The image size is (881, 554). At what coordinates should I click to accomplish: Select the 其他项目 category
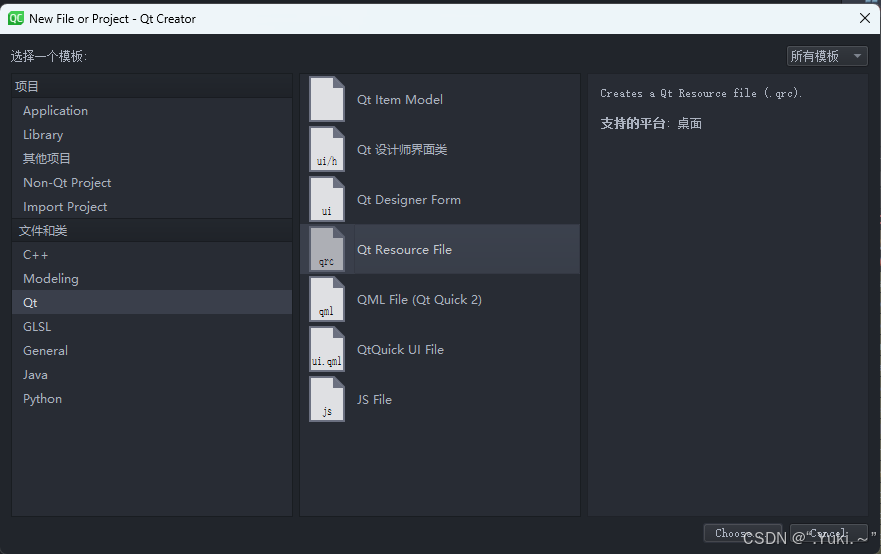pos(152,158)
